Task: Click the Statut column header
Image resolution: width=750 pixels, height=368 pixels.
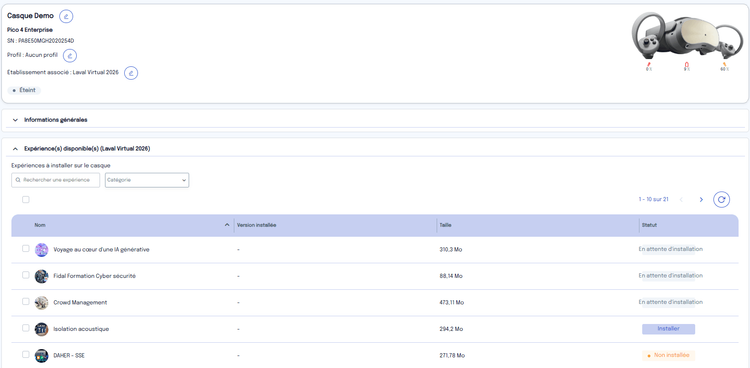Action: pos(649,225)
